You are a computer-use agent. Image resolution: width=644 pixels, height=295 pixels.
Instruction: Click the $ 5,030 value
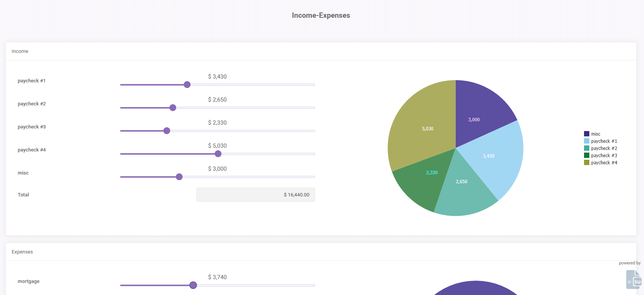pos(217,146)
